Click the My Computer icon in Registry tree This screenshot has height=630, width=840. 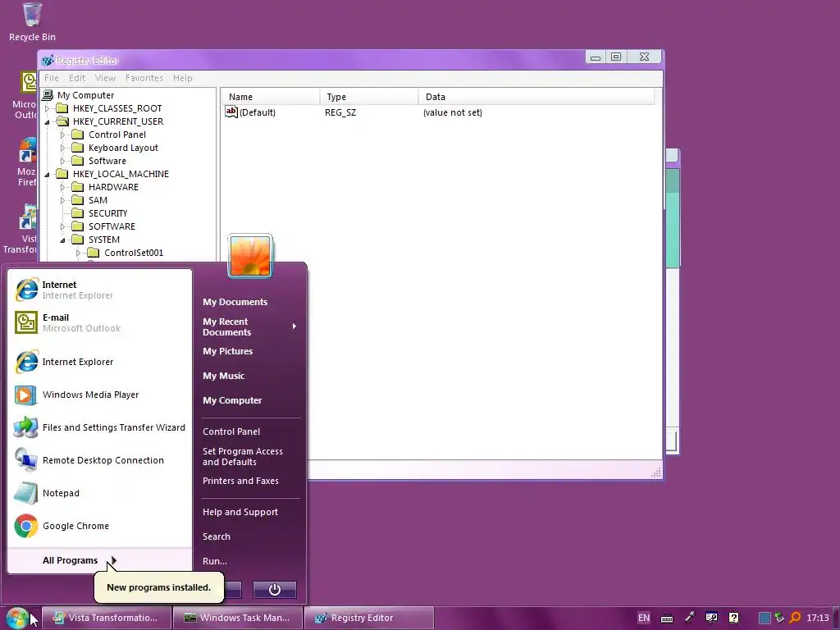pyautogui.click(x=48, y=95)
